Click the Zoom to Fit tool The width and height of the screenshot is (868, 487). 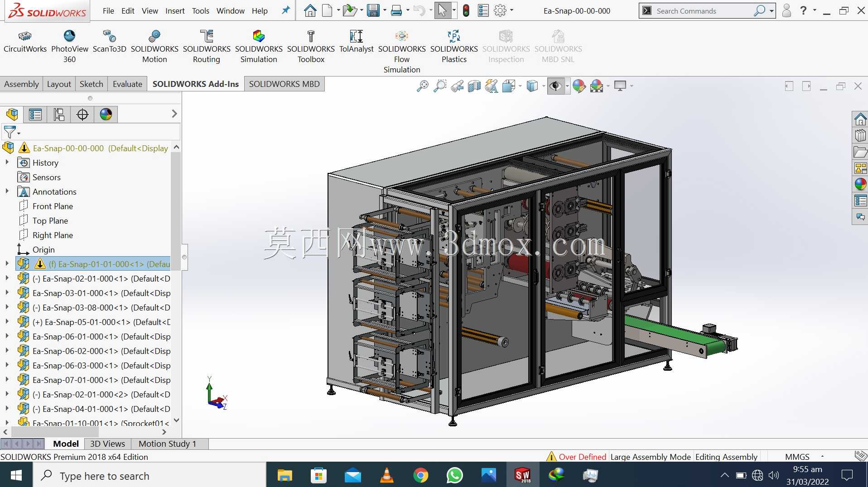[422, 86]
